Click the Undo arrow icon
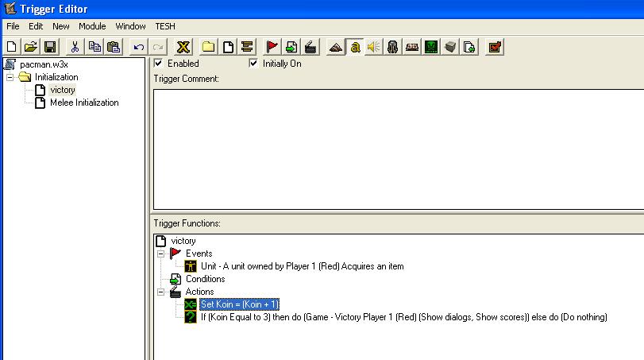 [138, 47]
